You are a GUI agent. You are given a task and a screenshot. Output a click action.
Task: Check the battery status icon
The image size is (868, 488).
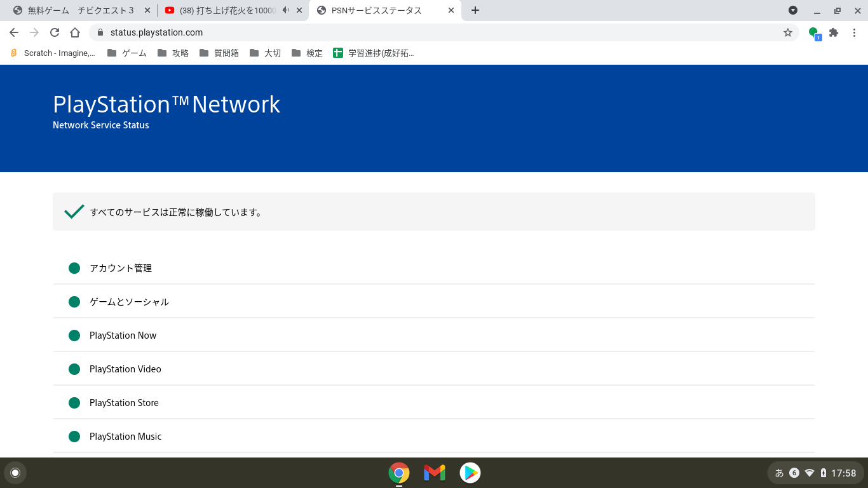824,473
